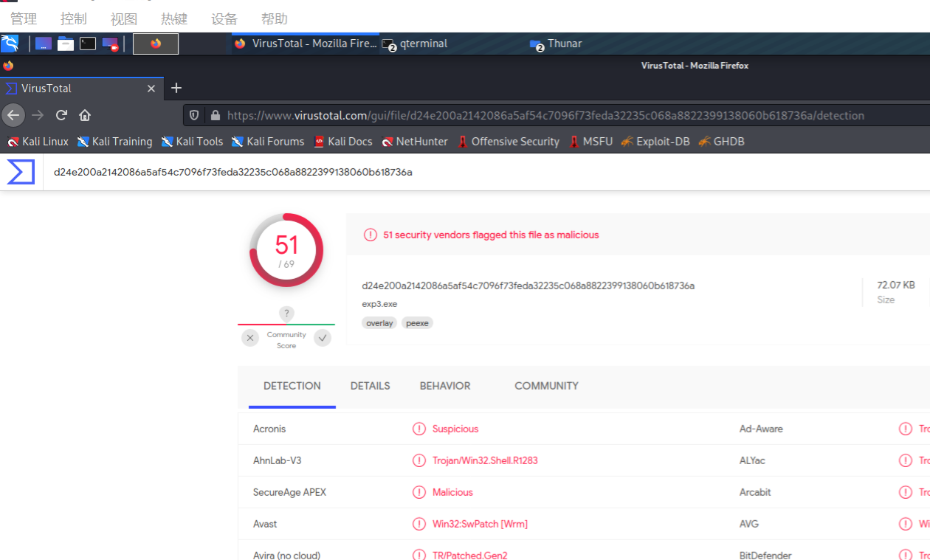Open tracking protection shield icon

[195, 115]
